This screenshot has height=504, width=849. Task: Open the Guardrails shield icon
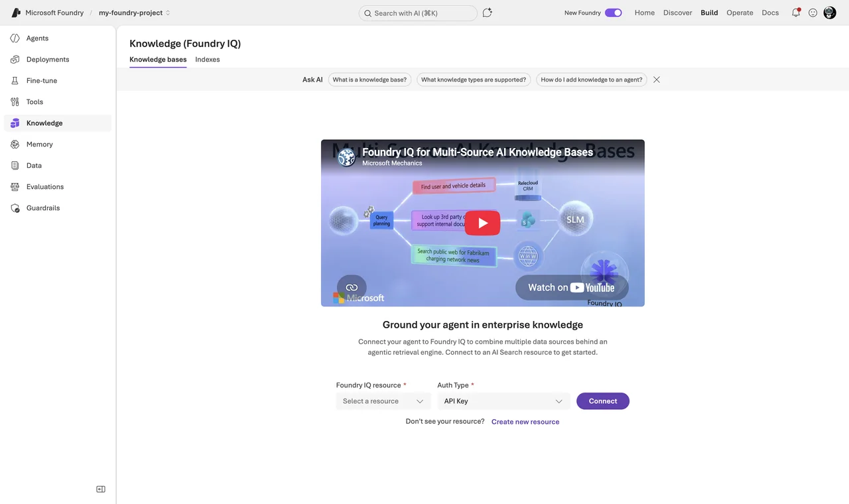15,208
